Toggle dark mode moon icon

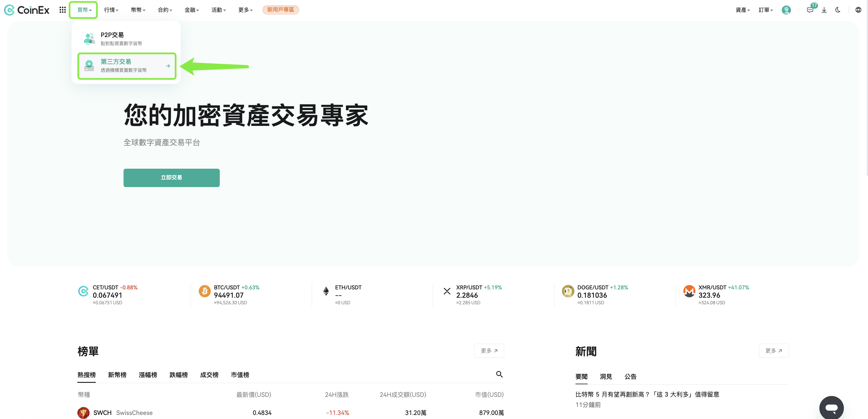(838, 10)
